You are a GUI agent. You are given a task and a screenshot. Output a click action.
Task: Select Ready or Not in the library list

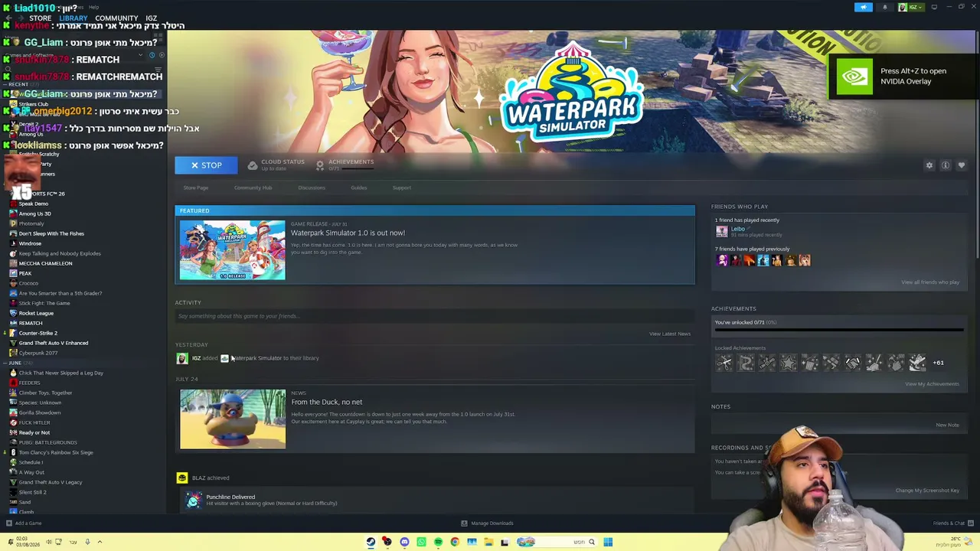pyautogui.click(x=34, y=432)
